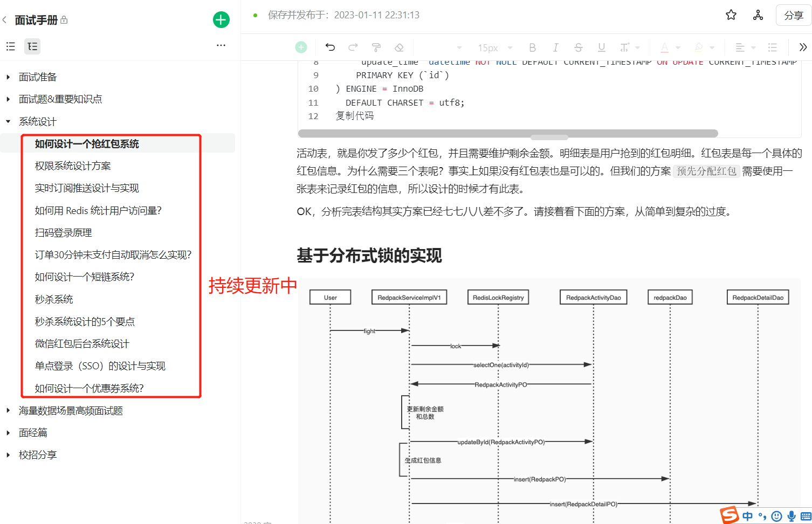Open the document structure graph icon
This screenshot has width=812, height=524.
click(758, 15)
